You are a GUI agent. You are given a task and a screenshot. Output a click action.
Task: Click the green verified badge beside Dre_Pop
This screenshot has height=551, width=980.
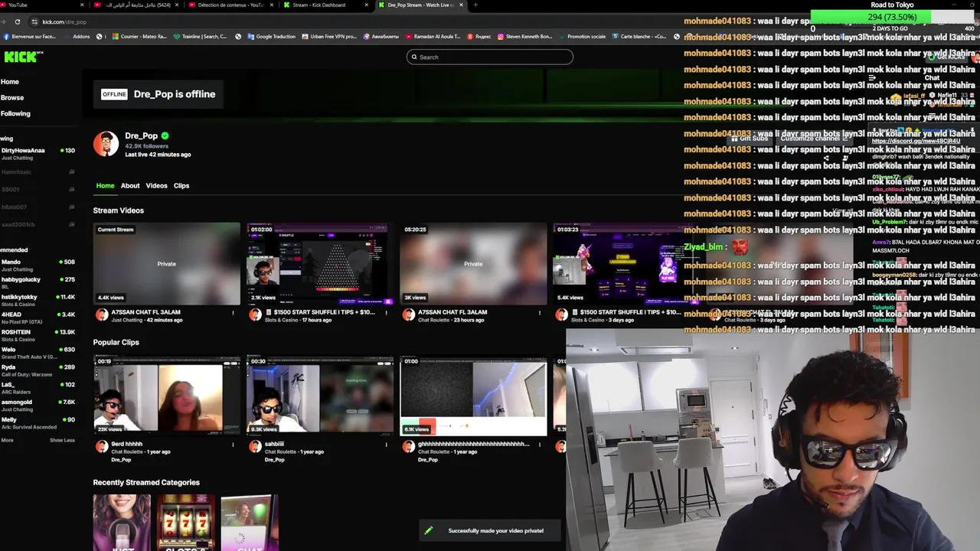tap(165, 135)
